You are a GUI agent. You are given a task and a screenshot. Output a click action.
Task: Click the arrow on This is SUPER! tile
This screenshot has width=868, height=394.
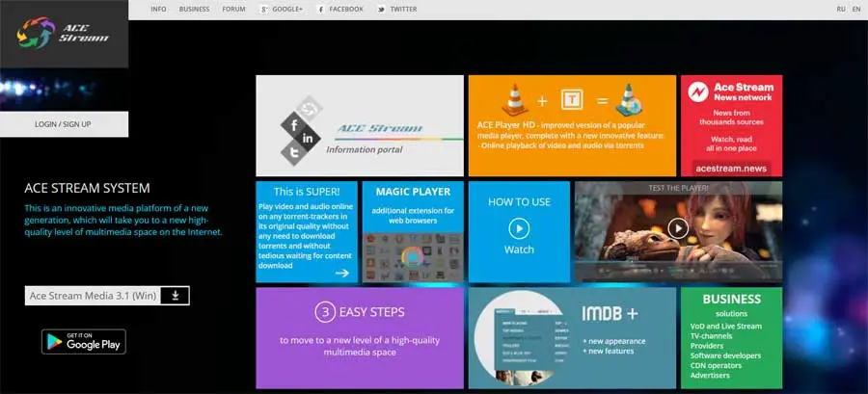tap(342, 273)
